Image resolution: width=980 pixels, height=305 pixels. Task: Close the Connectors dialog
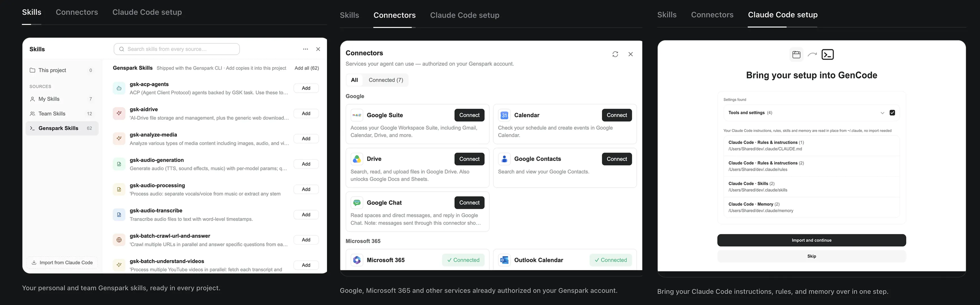click(630, 54)
